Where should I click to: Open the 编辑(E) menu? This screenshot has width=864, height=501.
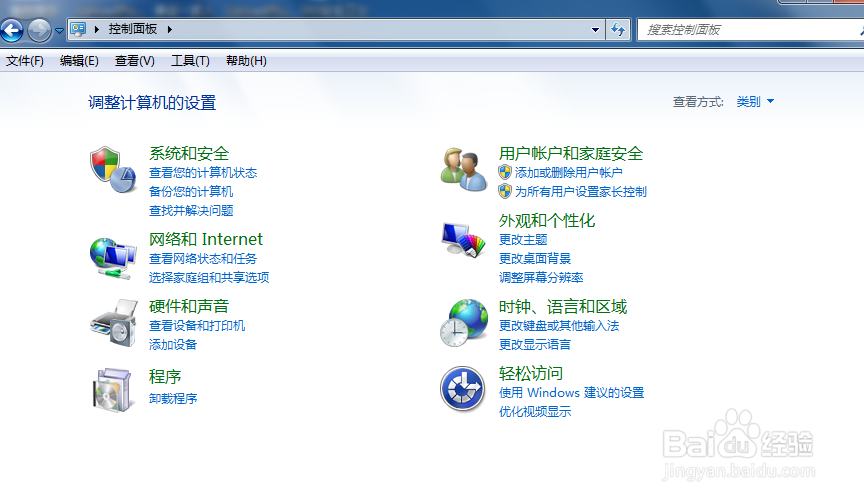79,61
